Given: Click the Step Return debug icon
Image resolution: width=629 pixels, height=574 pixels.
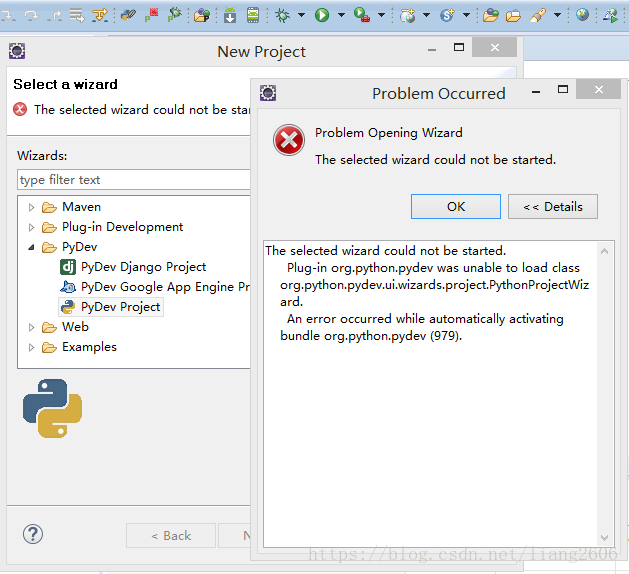Looking at the screenshot, I should (54, 16).
